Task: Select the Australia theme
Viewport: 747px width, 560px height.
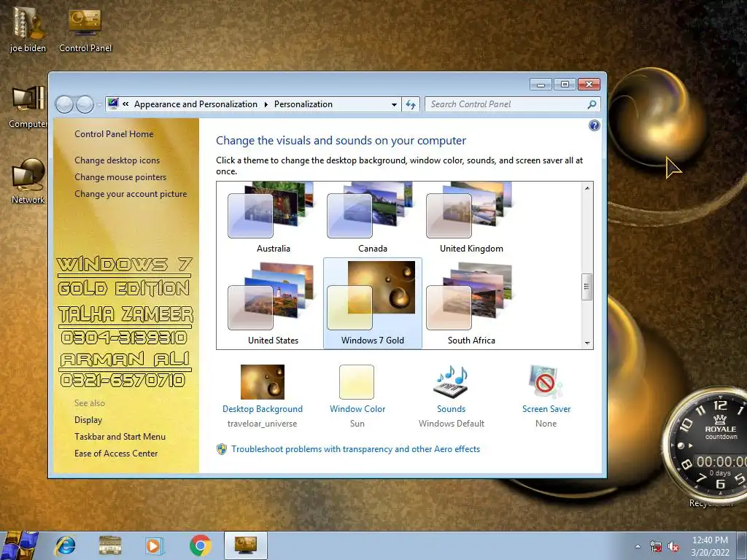Action: (x=274, y=218)
